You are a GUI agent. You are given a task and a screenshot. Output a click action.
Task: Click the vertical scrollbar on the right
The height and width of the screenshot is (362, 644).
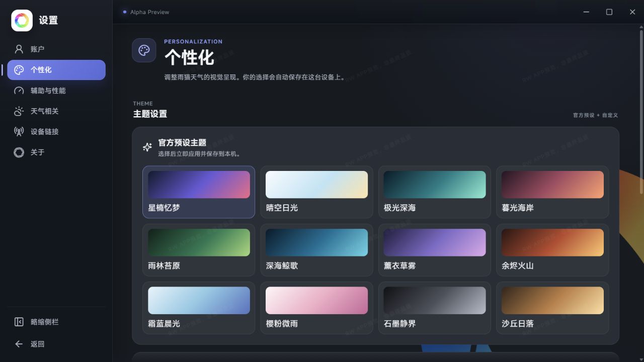point(641,112)
